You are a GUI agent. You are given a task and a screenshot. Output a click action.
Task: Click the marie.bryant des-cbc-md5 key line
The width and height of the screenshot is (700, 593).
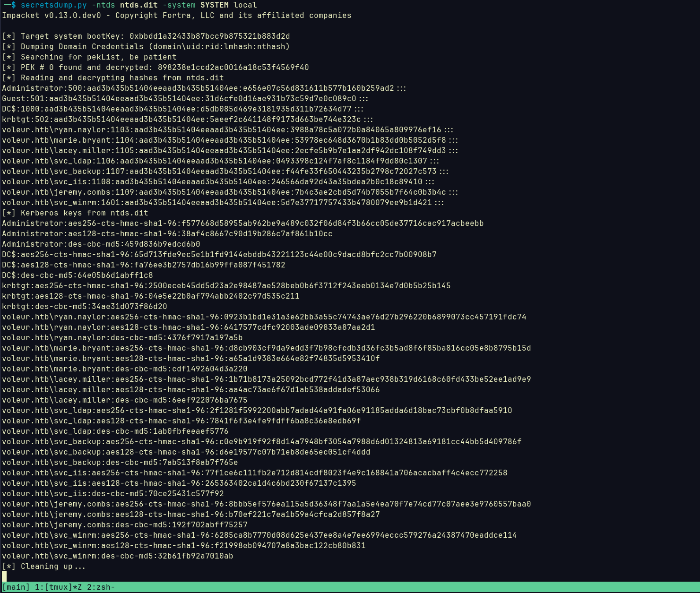coord(125,369)
